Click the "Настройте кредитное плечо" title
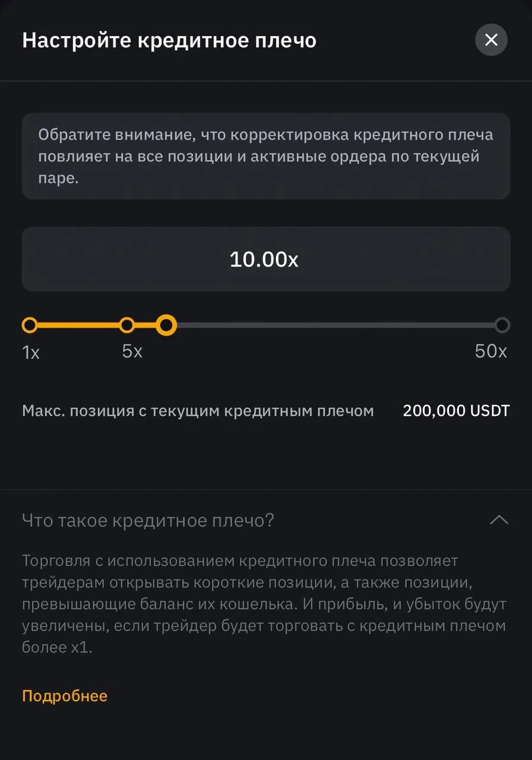Viewport: 532px width, 760px height. tap(169, 40)
